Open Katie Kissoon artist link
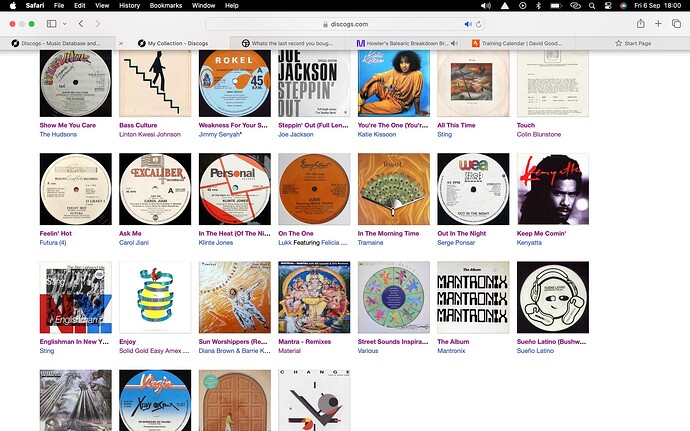This screenshot has width=690, height=431. [377, 134]
